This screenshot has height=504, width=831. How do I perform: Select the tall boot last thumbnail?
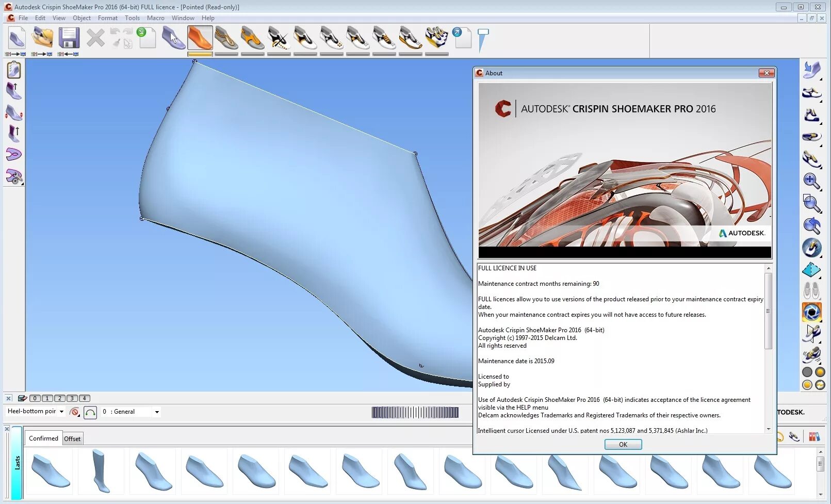101,471
